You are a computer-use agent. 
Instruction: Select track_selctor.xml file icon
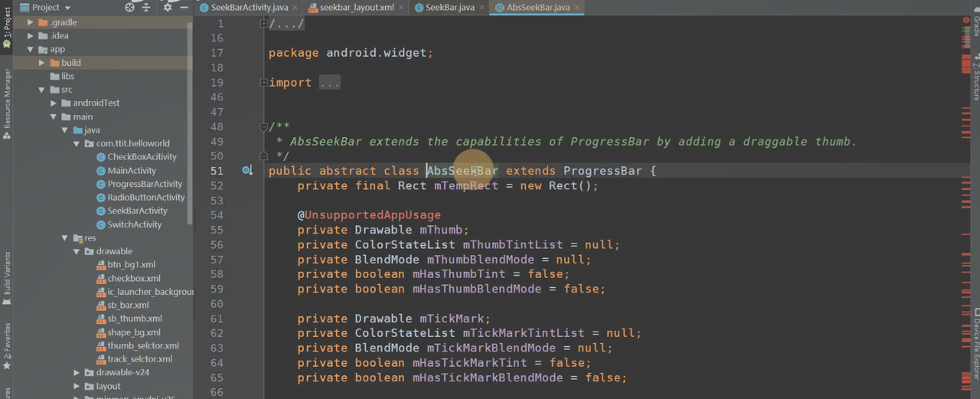(x=101, y=359)
